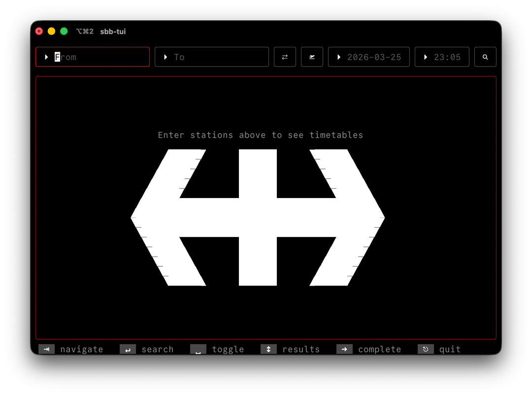532x395 pixels.
Task: Expand the From field triangle
Action: click(x=46, y=57)
